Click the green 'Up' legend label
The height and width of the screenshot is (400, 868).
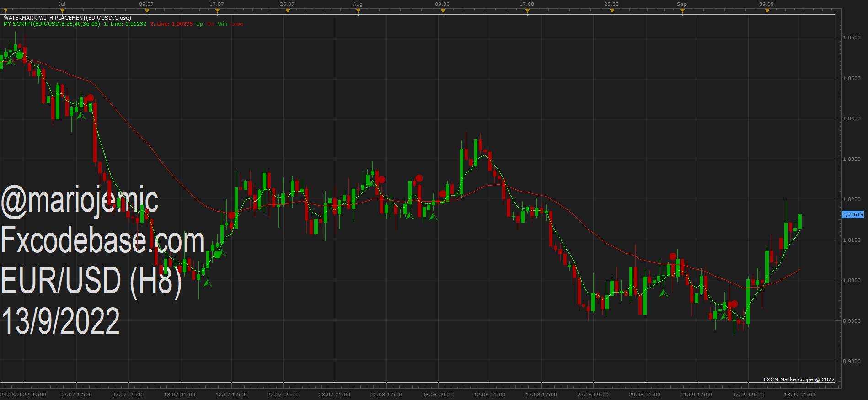click(199, 24)
